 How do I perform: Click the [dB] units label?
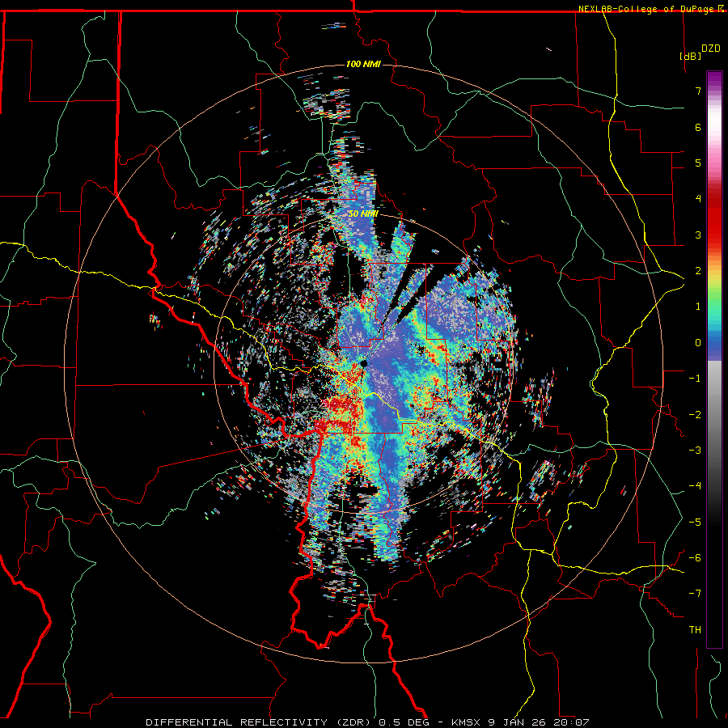coord(690,56)
